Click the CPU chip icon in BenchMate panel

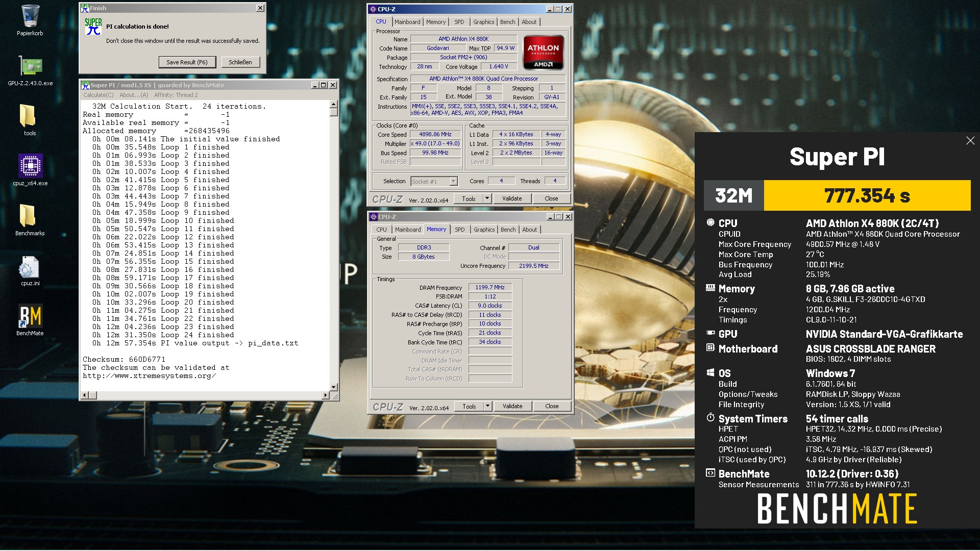click(x=710, y=222)
